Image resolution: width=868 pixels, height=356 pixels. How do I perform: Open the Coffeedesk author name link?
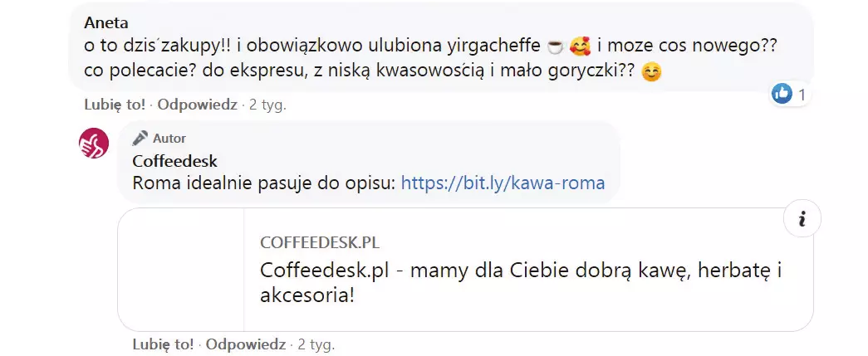tap(174, 161)
